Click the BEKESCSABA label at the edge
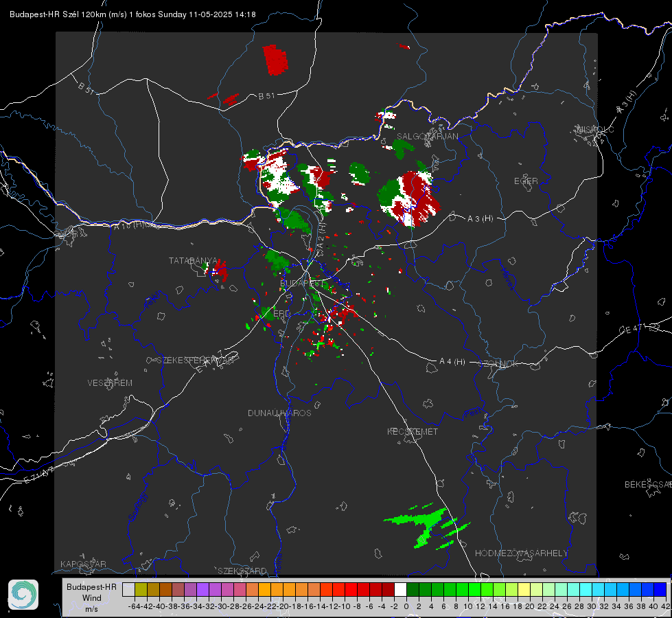The image size is (672, 618). (648, 485)
